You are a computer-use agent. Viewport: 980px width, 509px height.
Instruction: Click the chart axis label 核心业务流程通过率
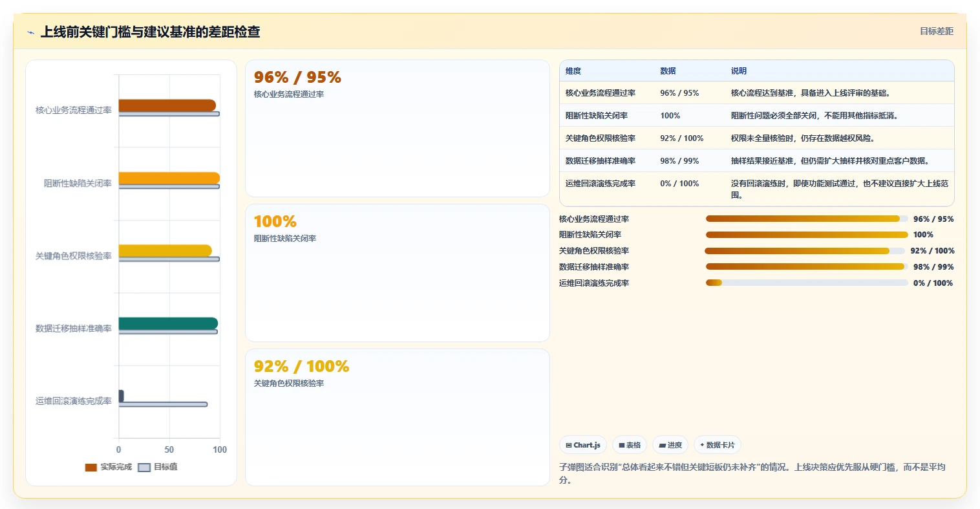[x=74, y=111]
